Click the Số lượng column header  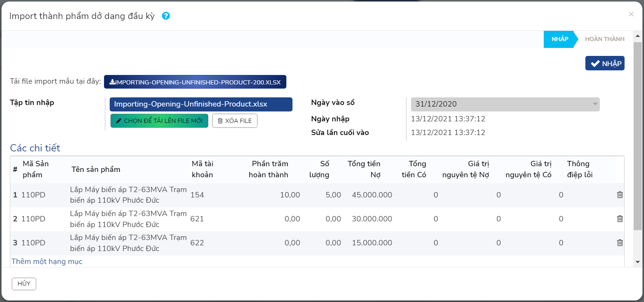(319, 169)
